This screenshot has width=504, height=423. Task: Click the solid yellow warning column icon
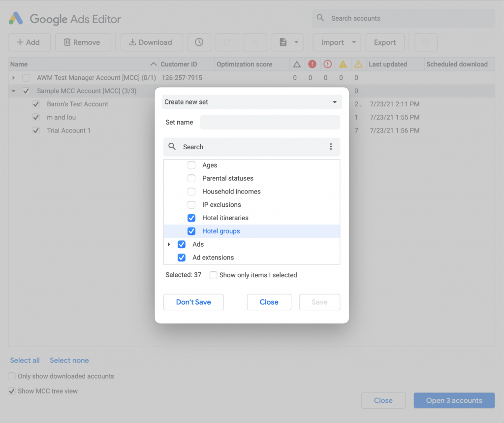[x=343, y=65]
